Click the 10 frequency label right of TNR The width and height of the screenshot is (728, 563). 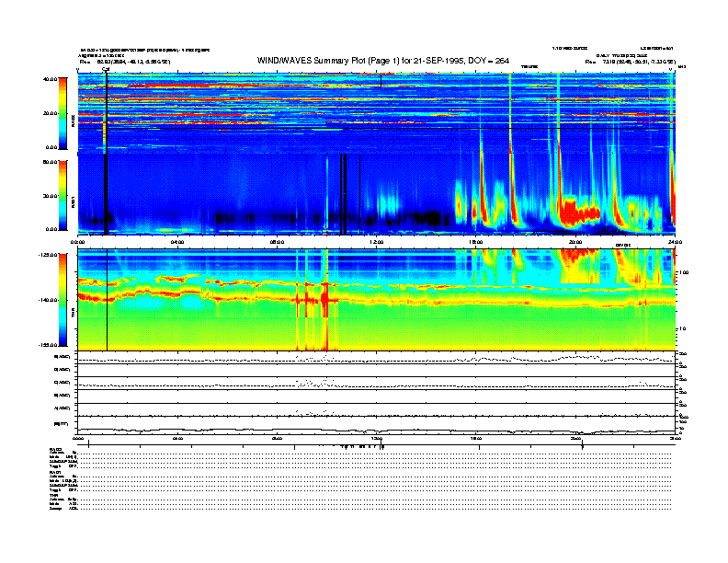[684, 329]
